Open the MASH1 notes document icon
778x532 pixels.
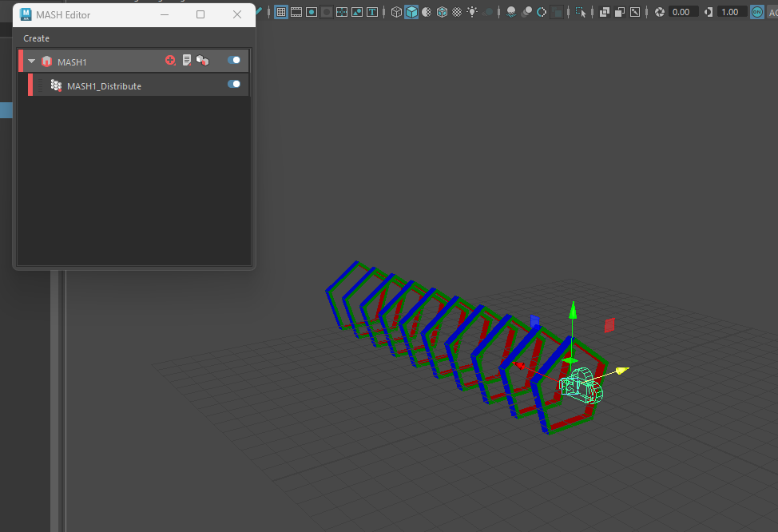click(x=187, y=61)
